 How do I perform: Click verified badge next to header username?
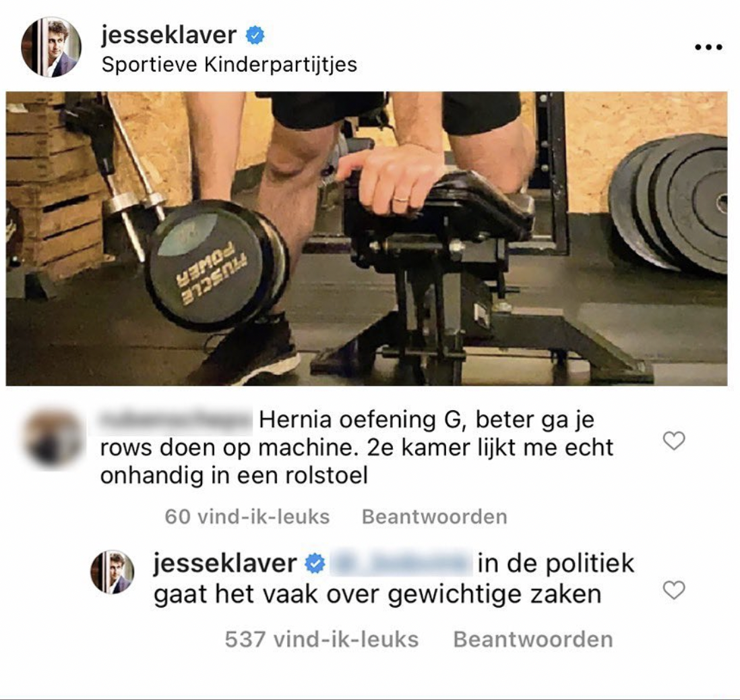click(255, 36)
